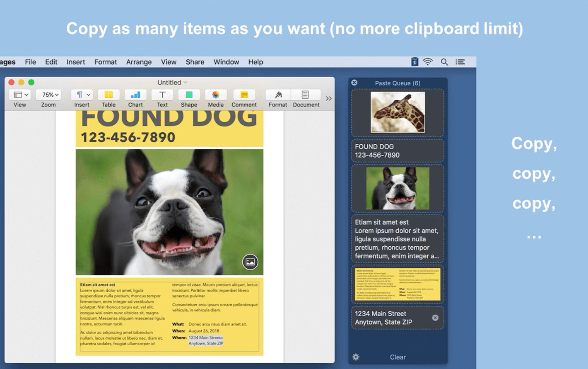Screen dimensions: 588x369
Task: Click the Table toolbar icon
Action: [x=108, y=95]
